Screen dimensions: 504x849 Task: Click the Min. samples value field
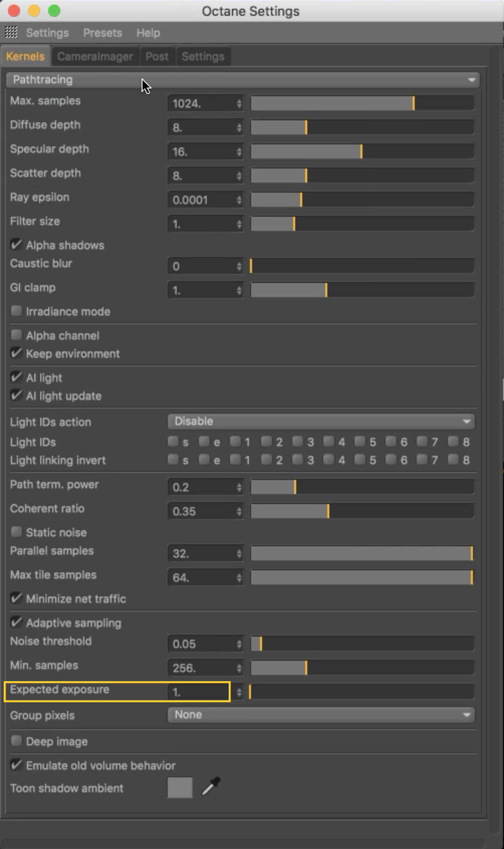pos(202,668)
